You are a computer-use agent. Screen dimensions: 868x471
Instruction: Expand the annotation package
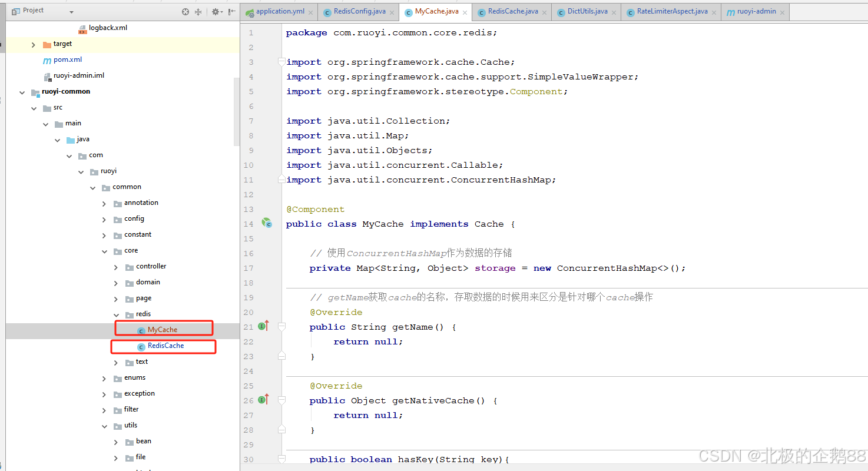[x=104, y=203]
